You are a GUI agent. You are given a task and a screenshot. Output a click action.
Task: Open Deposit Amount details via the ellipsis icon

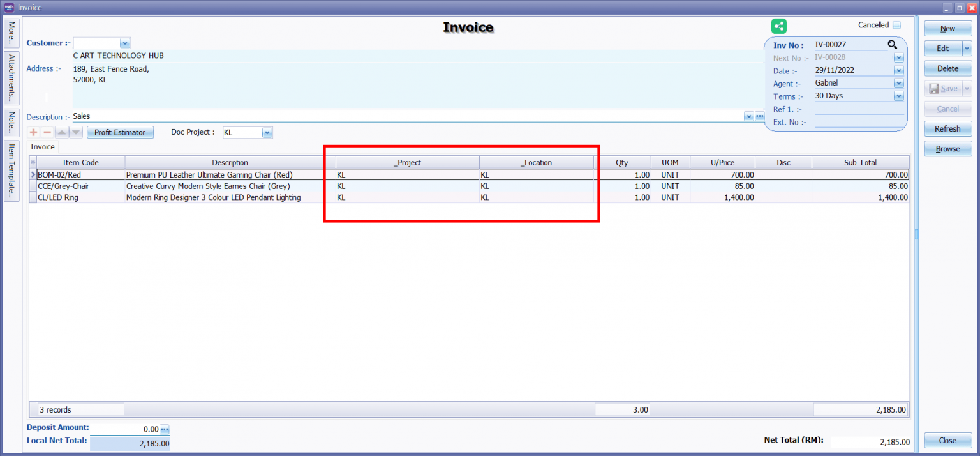point(165,429)
